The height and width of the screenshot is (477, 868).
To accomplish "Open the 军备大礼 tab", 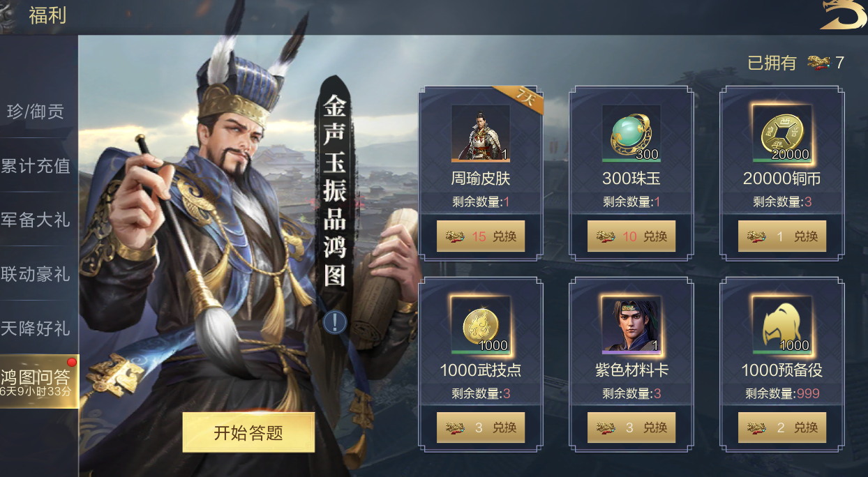I will click(x=36, y=220).
